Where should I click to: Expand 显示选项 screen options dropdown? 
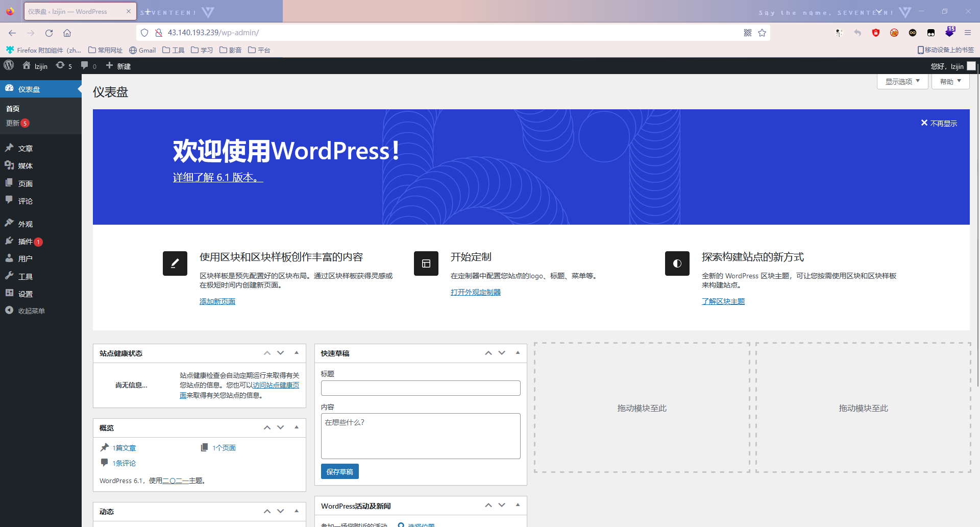[x=902, y=82]
